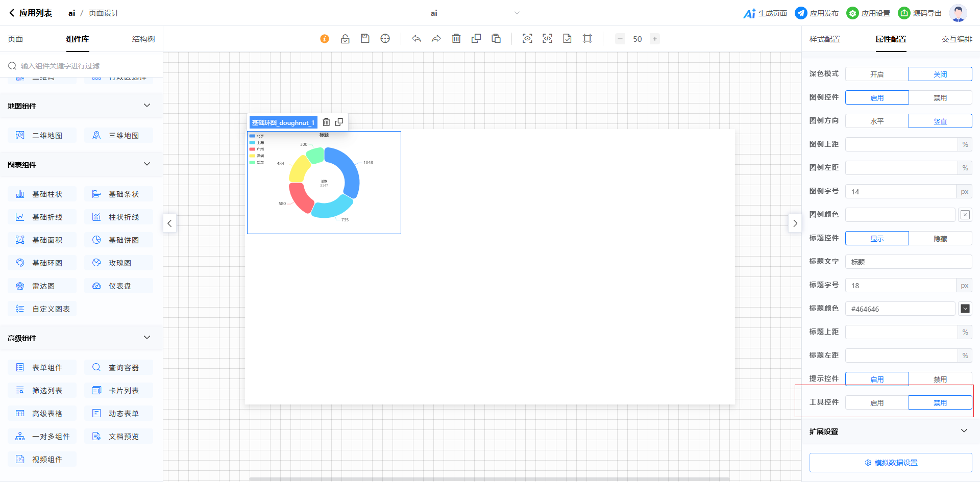Image resolution: width=980 pixels, height=482 pixels.
Task: Click 应用发布 in the top bar
Action: coord(817,13)
